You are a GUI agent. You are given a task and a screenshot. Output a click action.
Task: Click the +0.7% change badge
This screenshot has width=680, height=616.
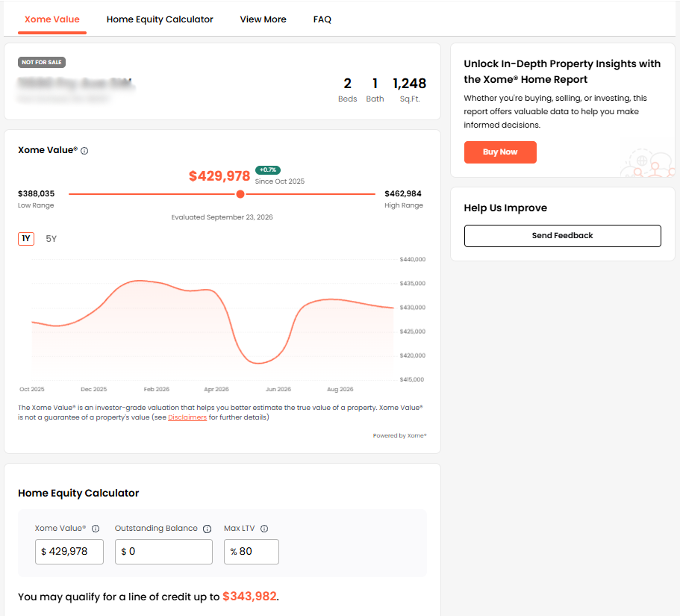pos(267,169)
